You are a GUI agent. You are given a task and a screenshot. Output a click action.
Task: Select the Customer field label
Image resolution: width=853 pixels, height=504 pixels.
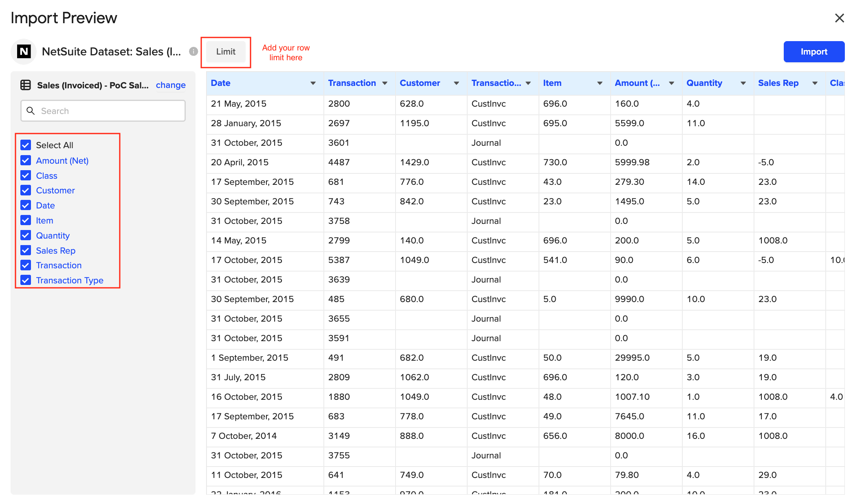click(55, 190)
